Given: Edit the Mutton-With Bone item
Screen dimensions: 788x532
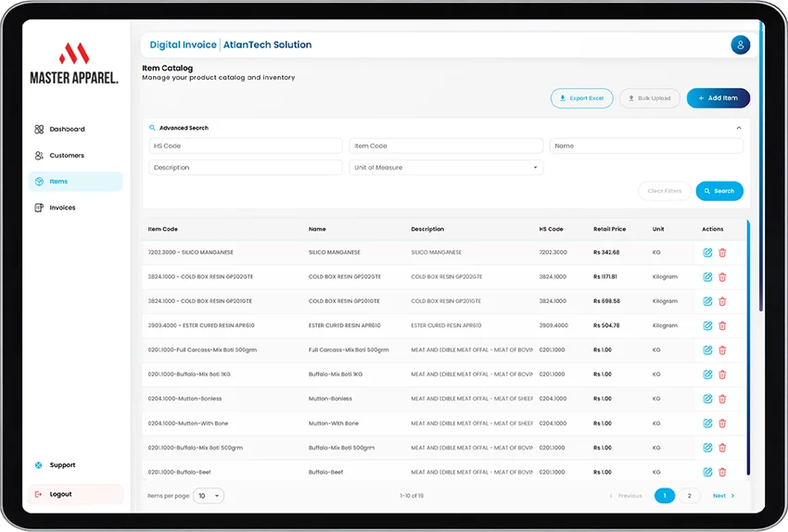Looking at the screenshot, I should [x=707, y=424].
